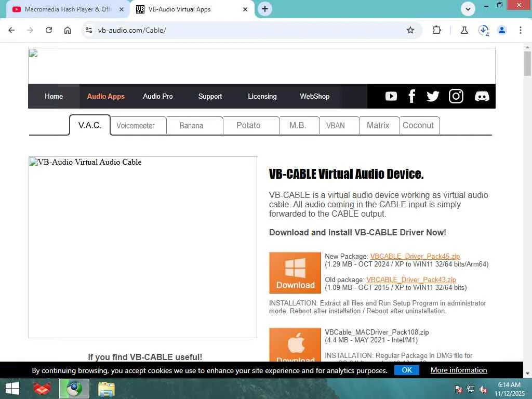This screenshot has width=532, height=399.
Task: Go back to the previous page
Action: point(11,30)
